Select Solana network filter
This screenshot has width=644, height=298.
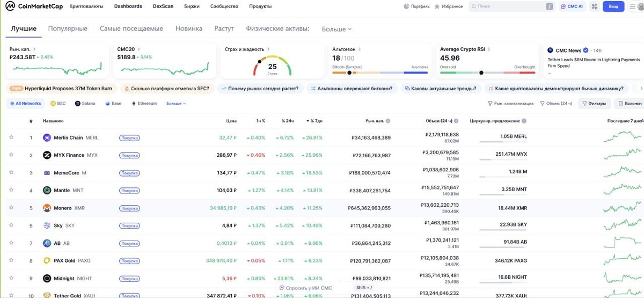point(85,103)
